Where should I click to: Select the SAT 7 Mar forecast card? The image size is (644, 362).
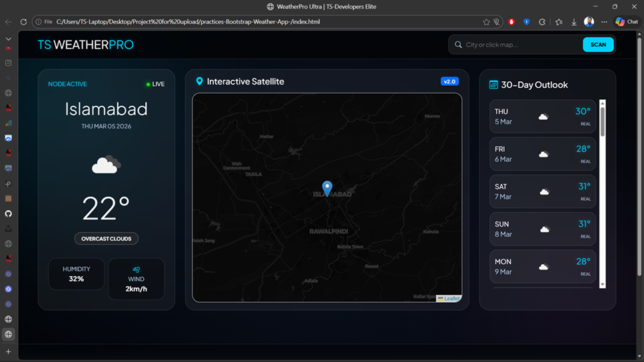click(x=542, y=192)
